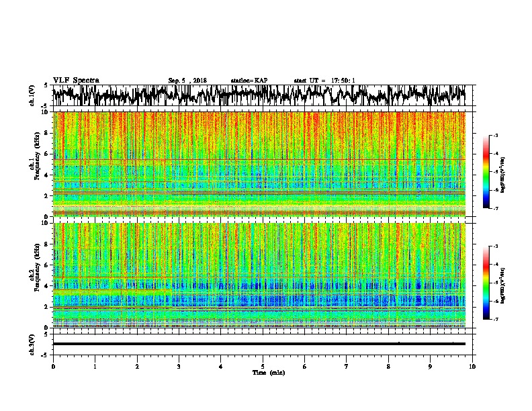Click the "VLF Spectra" plot title
Image resolution: width=532 pixels, height=411 pixels.
coord(76,81)
